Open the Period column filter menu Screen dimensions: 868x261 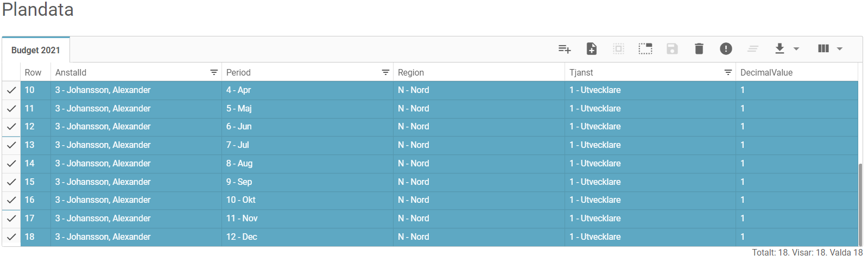coord(385,72)
